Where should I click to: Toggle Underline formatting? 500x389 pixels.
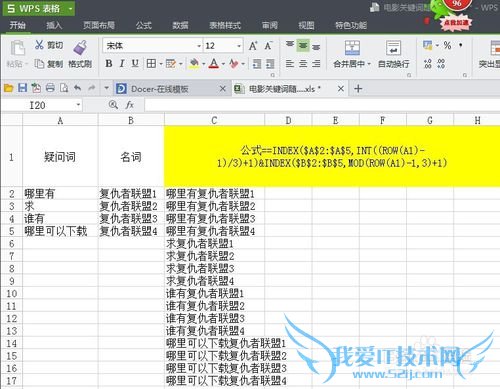pyautogui.click(x=135, y=63)
